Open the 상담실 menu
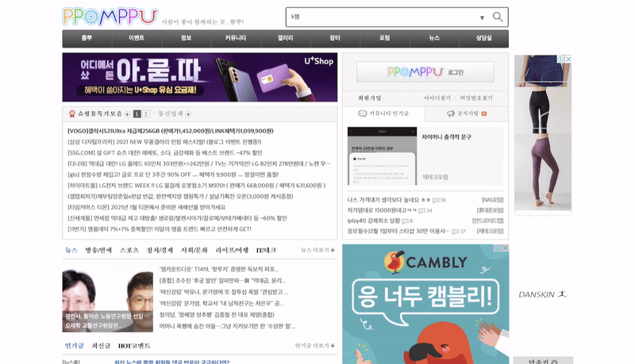The image size is (635, 364). [x=483, y=38]
